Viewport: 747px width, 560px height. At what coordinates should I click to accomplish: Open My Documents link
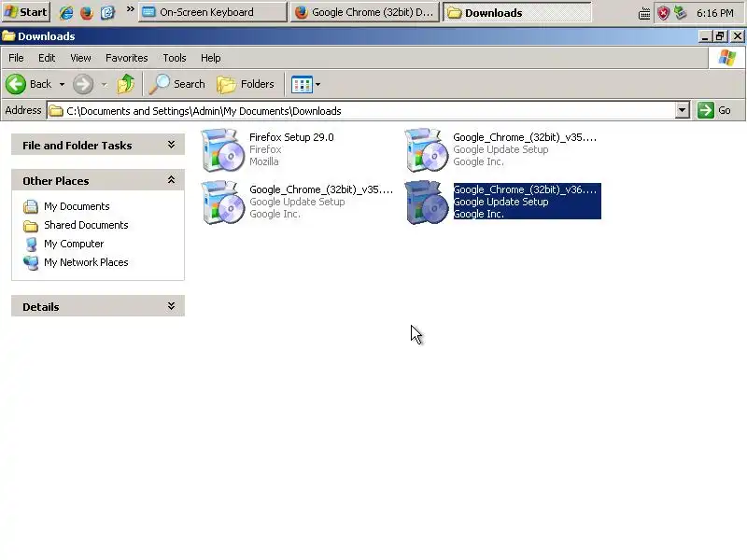coord(77,206)
